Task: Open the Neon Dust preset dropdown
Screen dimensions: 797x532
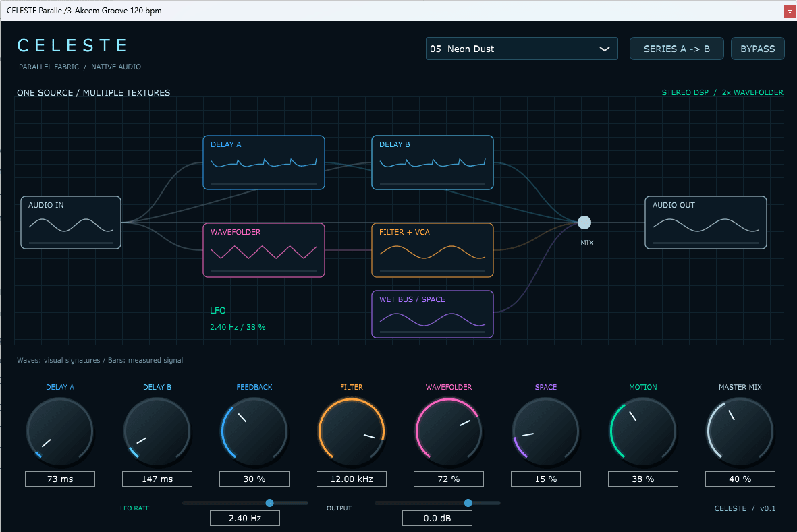Action: click(522, 49)
